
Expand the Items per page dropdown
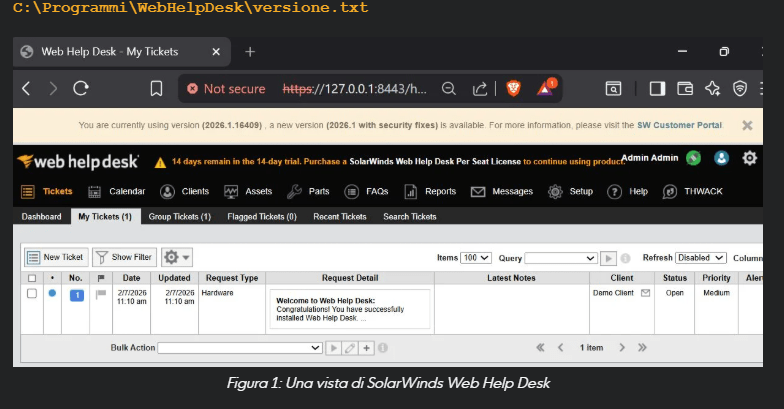pyautogui.click(x=476, y=258)
